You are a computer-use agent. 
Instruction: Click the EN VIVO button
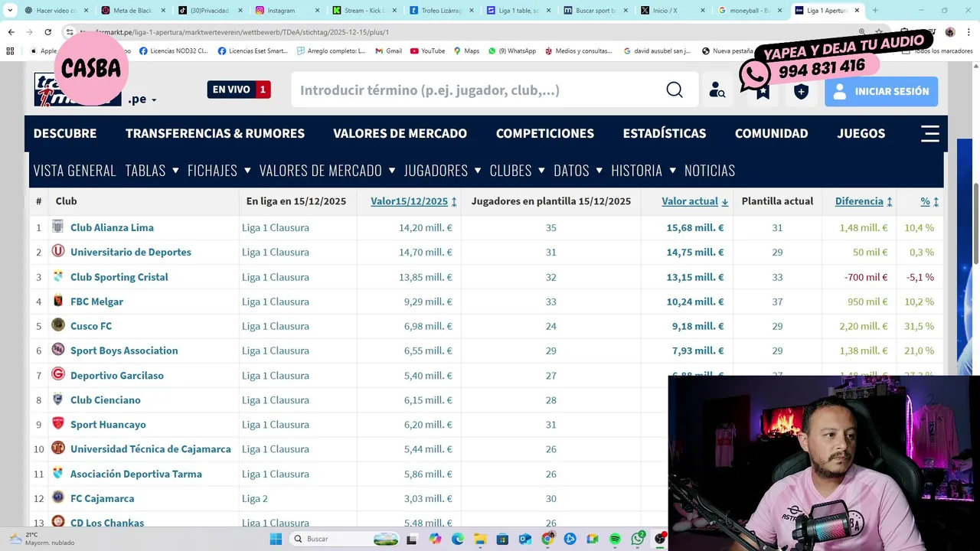pyautogui.click(x=239, y=90)
